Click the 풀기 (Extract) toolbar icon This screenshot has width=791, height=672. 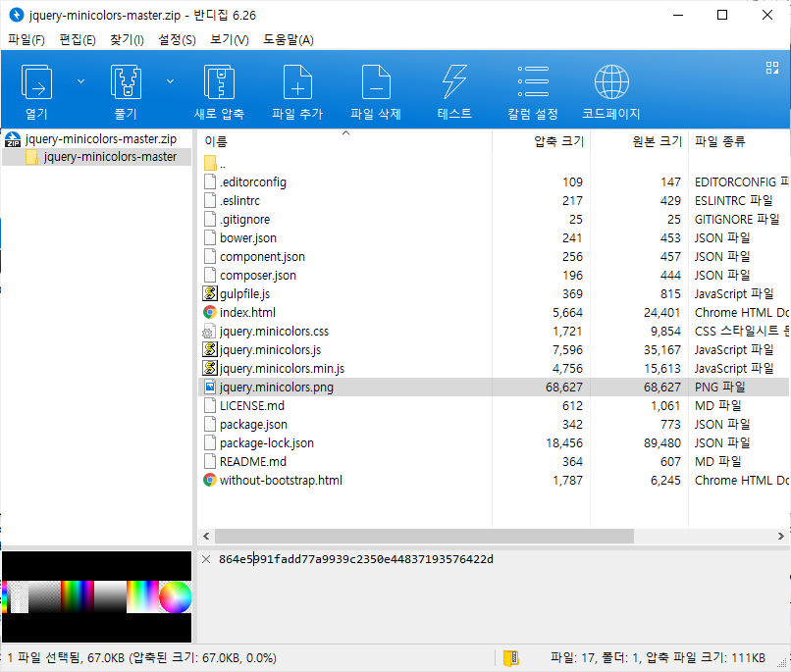126,81
